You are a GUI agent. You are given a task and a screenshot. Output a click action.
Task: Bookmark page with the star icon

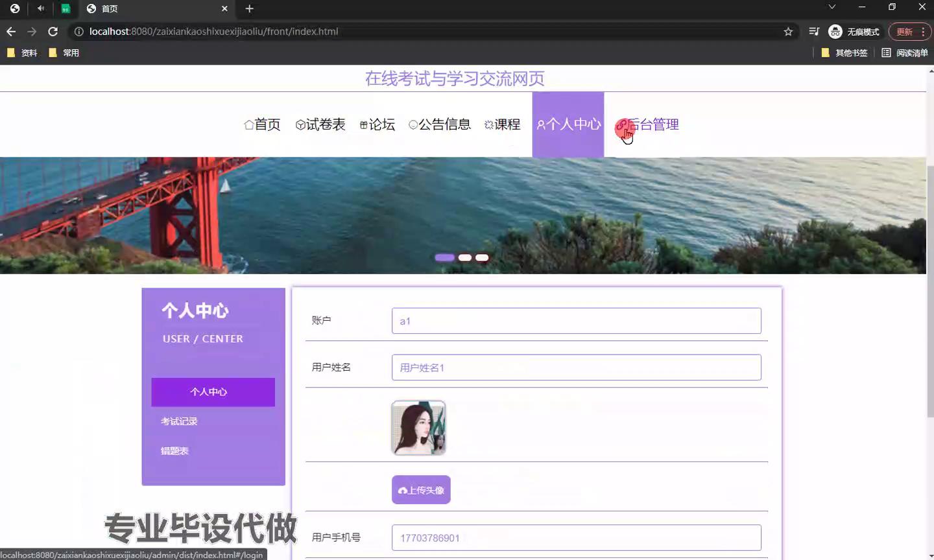pyautogui.click(x=788, y=31)
